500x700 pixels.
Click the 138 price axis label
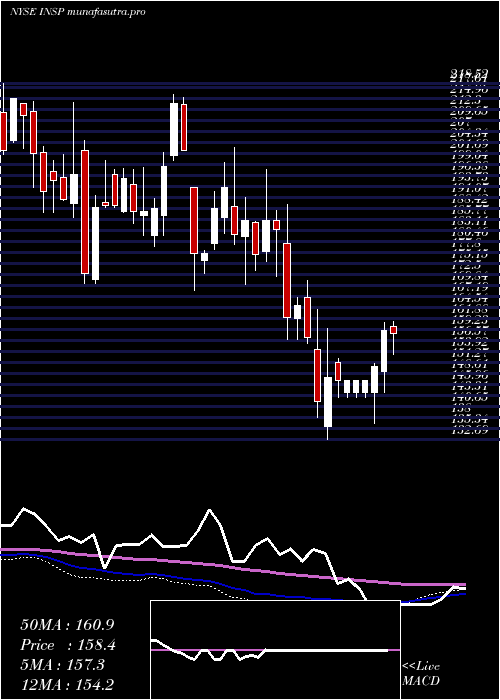pos(461,409)
